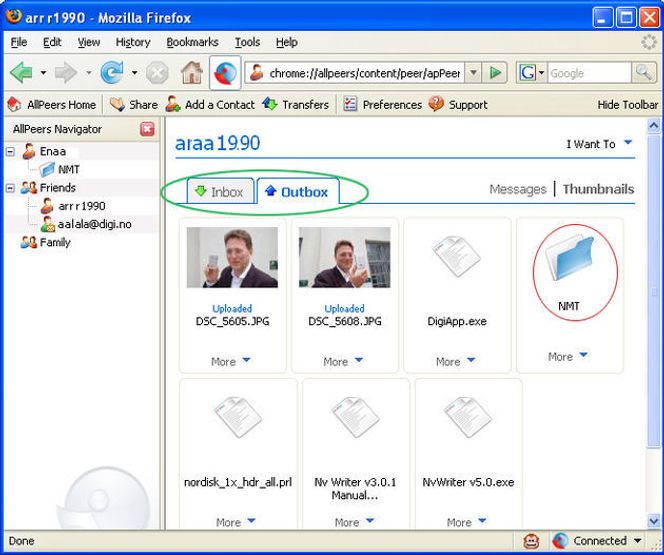Open the address bar history dropdown
Screen dimensions: 664x555
click(x=473, y=73)
